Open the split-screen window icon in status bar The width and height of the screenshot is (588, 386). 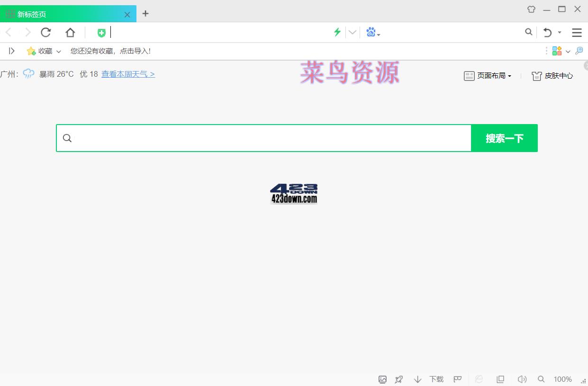click(500, 379)
